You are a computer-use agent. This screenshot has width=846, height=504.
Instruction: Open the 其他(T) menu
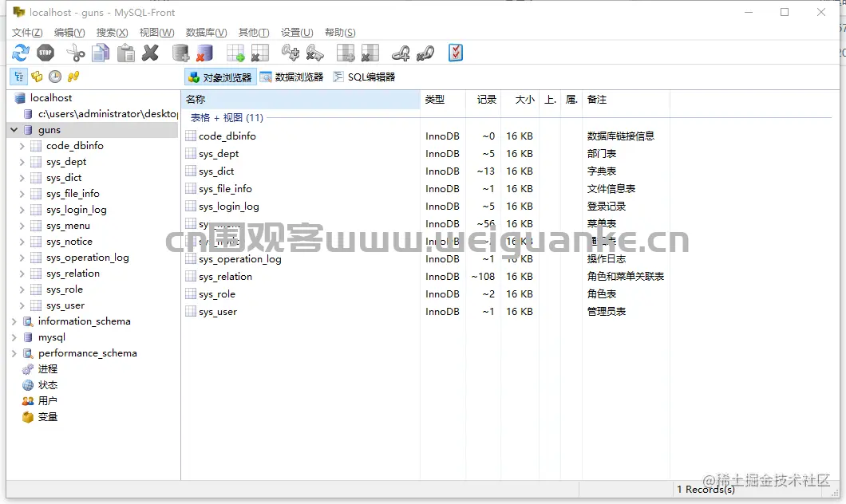point(254,33)
